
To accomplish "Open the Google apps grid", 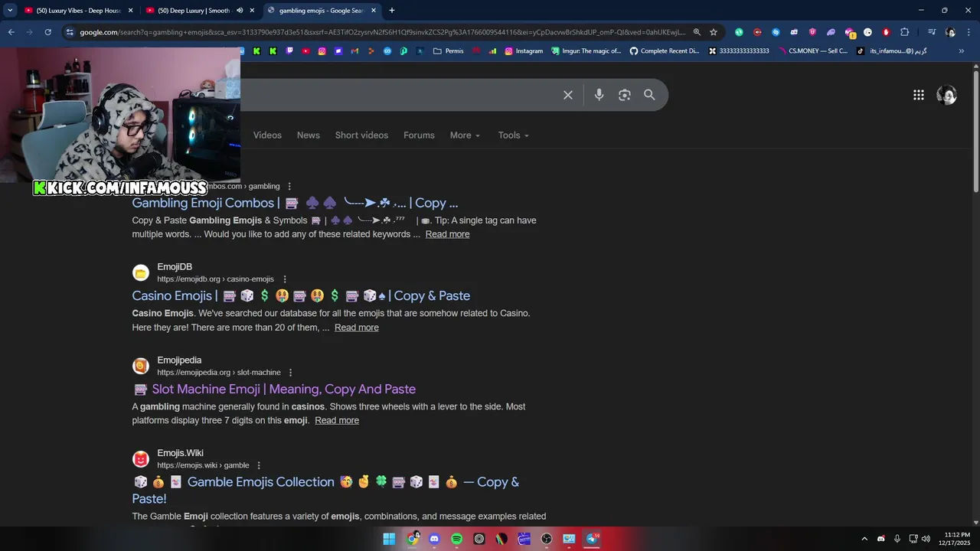I will pyautogui.click(x=919, y=95).
